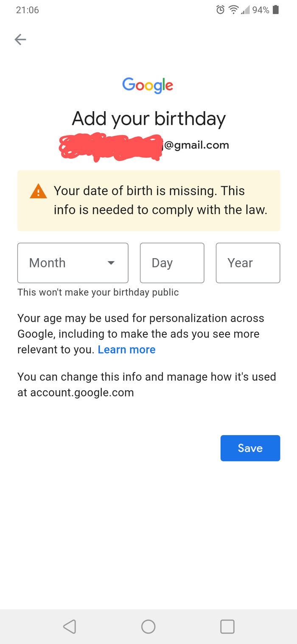The width and height of the screenshot is (297, 644).
Task: Expand the Month selector to choose a month
Action: pos(73,263)
